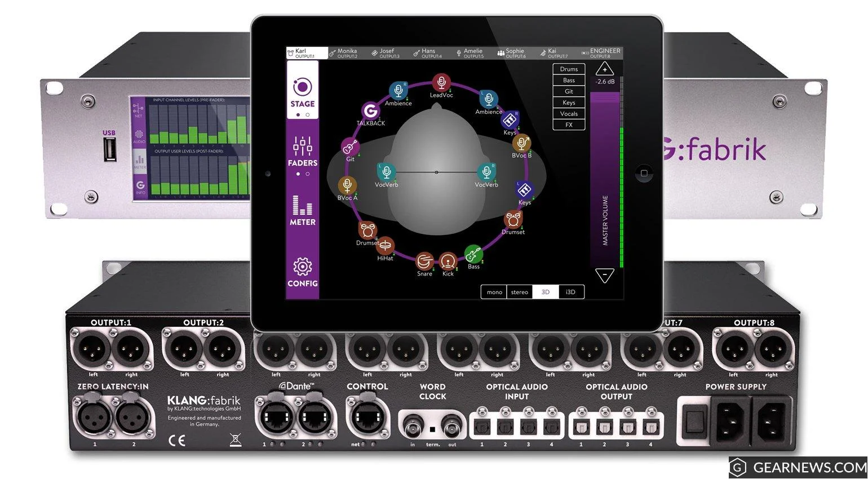Click the Bass group button in list
The width and height of the screenshot is (868, 479).
(569, 81)
